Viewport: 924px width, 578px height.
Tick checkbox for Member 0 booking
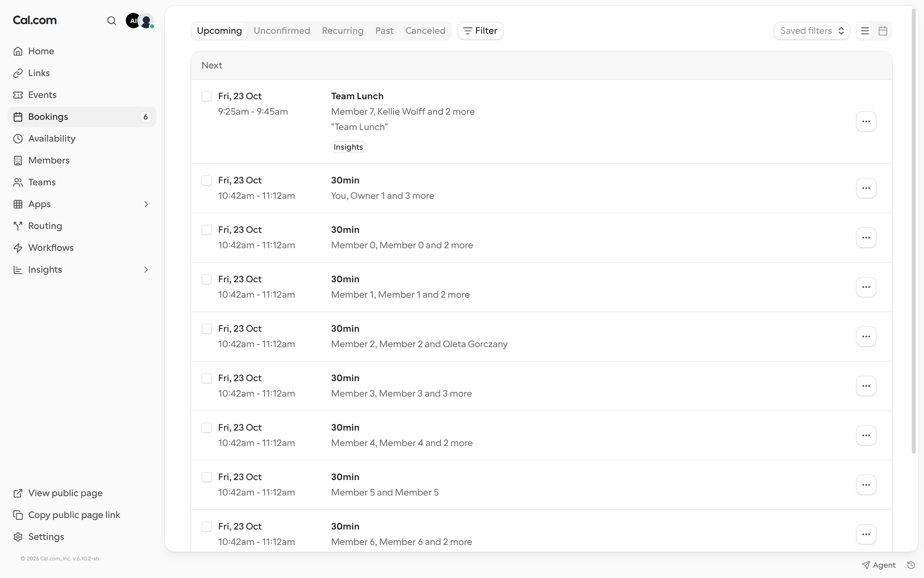coord(207,230)
